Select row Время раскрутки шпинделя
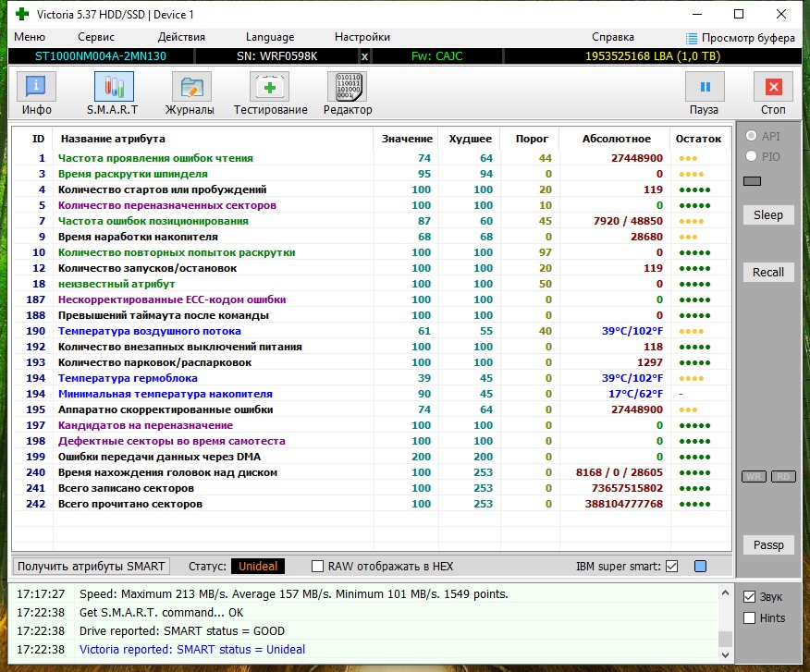The height and width of the screenshot is (672, 810). (x=372, y=174)
